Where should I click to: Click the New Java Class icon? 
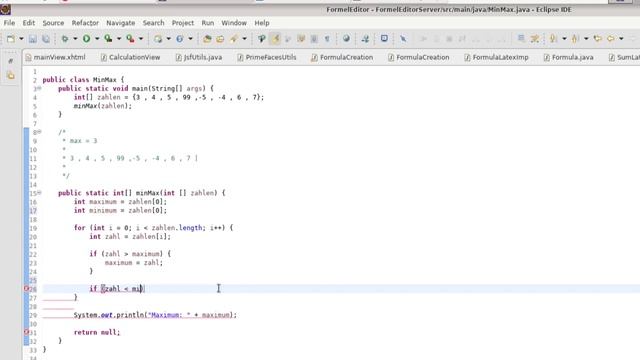tap(180, 39)
